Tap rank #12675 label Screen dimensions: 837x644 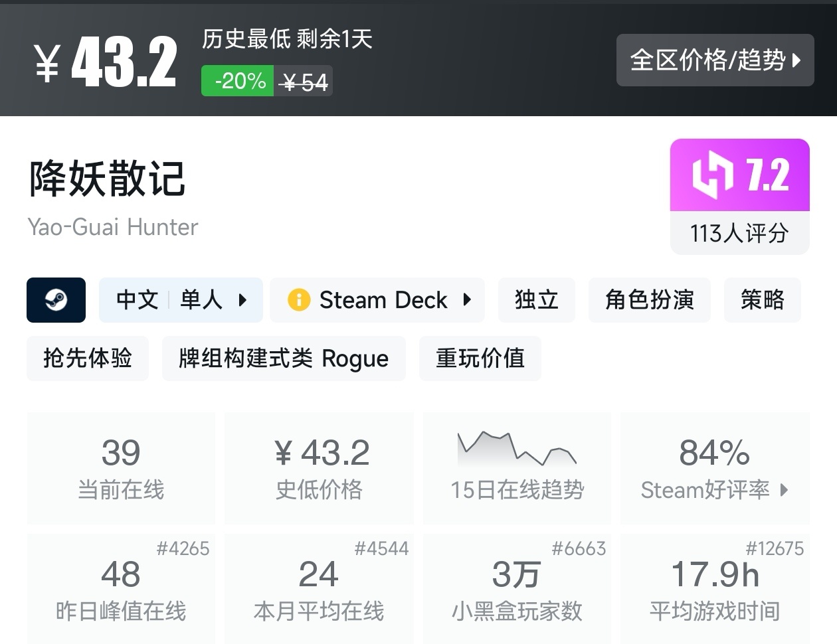pyautogui.click(x=775, y=548)
